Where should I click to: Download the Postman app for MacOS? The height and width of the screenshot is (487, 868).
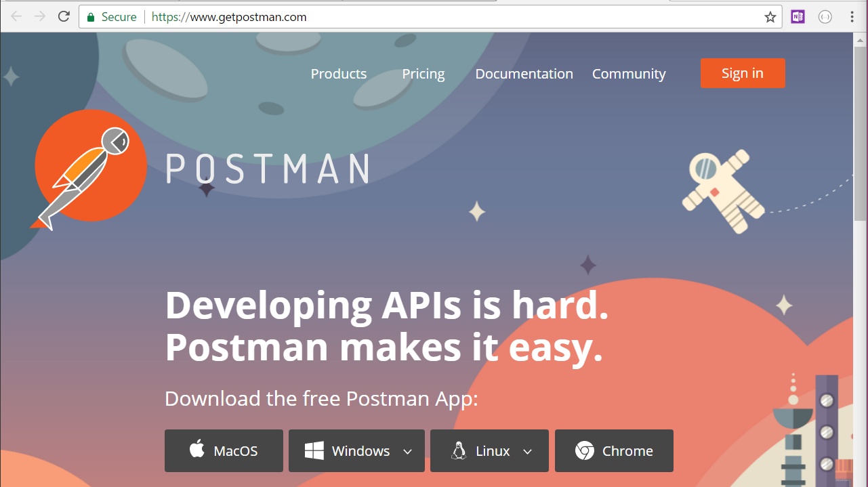pos(224,451)
